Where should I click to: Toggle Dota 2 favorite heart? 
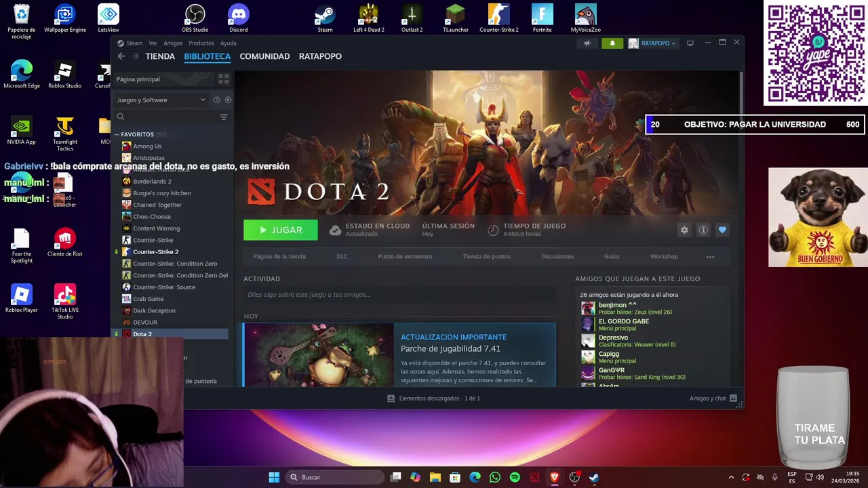722,230
